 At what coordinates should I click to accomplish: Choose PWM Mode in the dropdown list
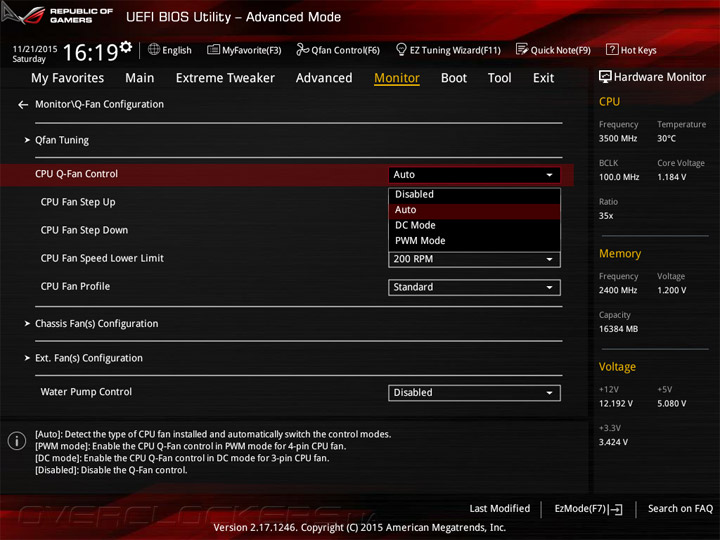tap(474, 241)
